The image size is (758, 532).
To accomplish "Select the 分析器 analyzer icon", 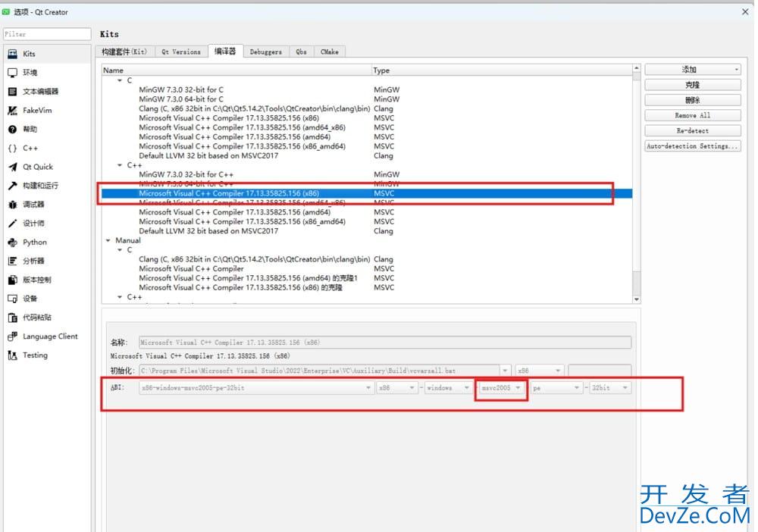I will point(13,261).
